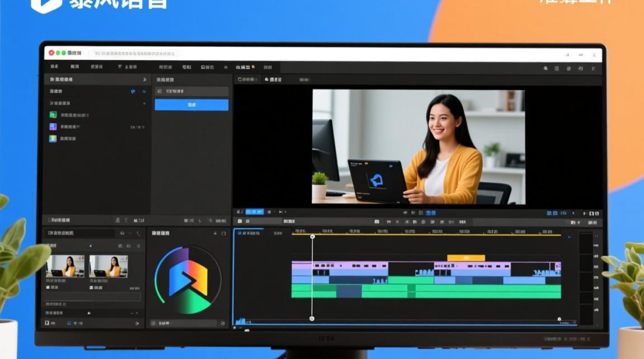The height and width of the screenshot is (359, 644).
Task: Focus the address field in the white title bar
Action: [135, 53]
